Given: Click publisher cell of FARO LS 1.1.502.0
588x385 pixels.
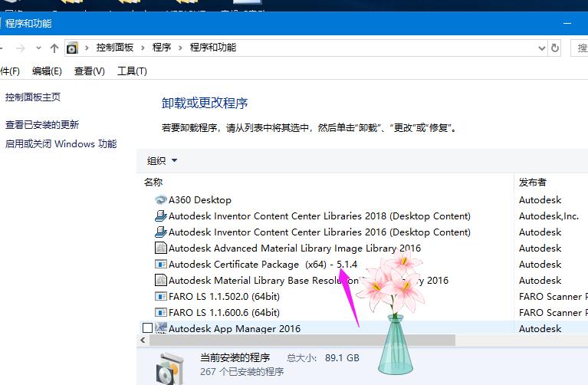Looking at the screenshot, I should (554, 297).
